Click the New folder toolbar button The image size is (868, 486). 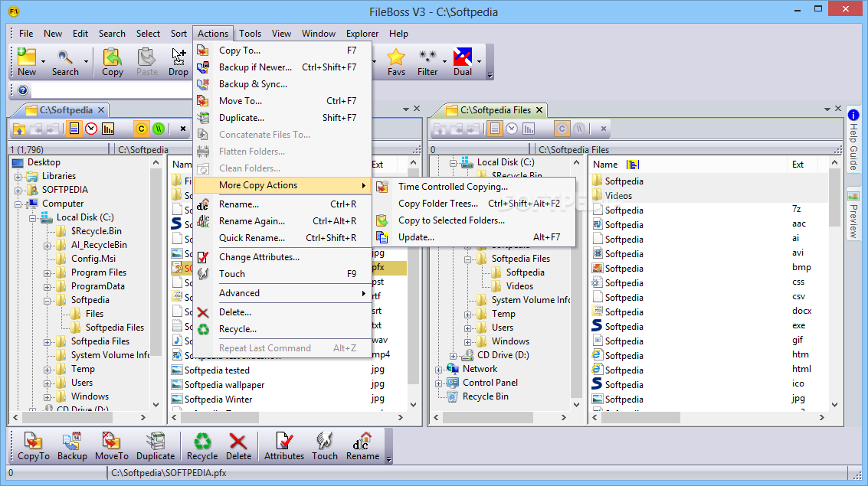[27, 61]
